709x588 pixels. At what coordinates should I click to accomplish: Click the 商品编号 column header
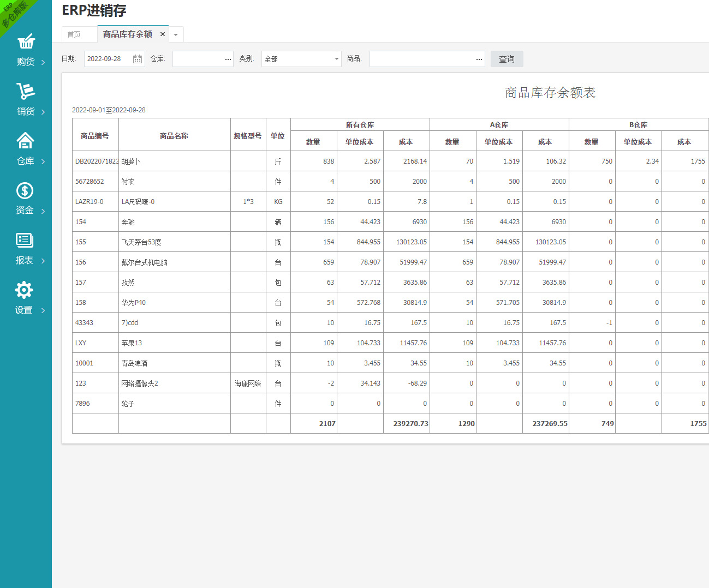(x=96, y=135)
